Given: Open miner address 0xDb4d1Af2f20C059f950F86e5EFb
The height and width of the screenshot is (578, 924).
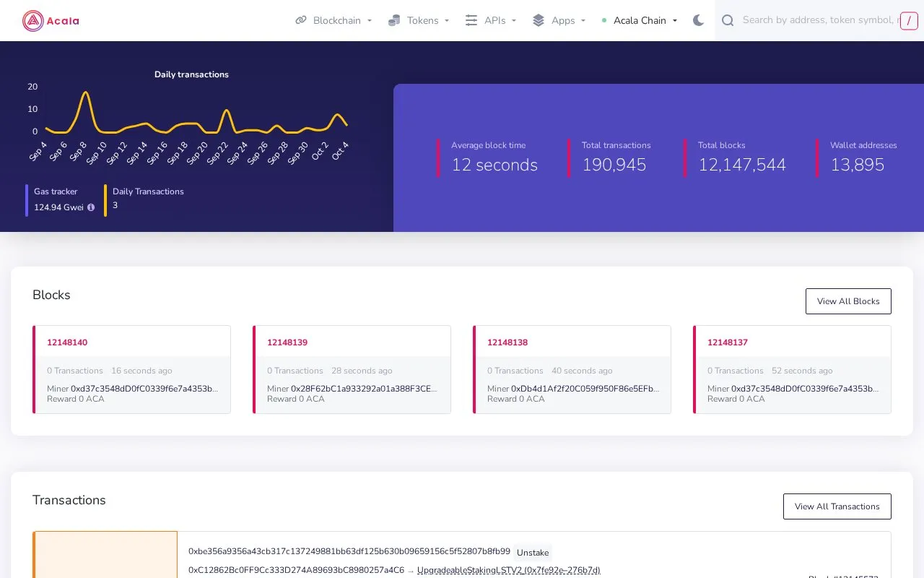Looking at the screenshot, I should coord(585,389).
